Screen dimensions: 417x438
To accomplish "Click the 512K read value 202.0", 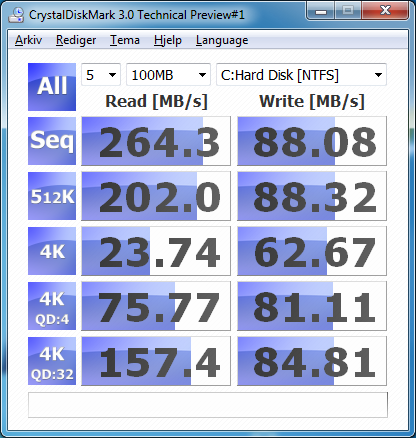I will coord(156,196).
